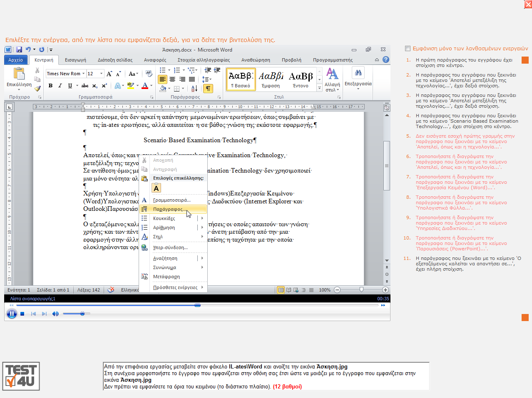Open the Times New Roman font name dropdown
This screenshot has height=398, width=532.
coord(83,74)
